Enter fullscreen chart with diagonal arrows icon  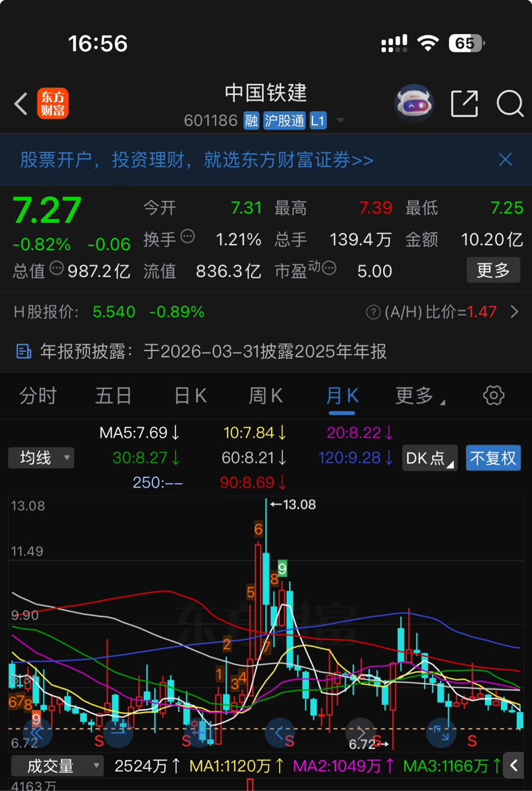click(442, 733)
